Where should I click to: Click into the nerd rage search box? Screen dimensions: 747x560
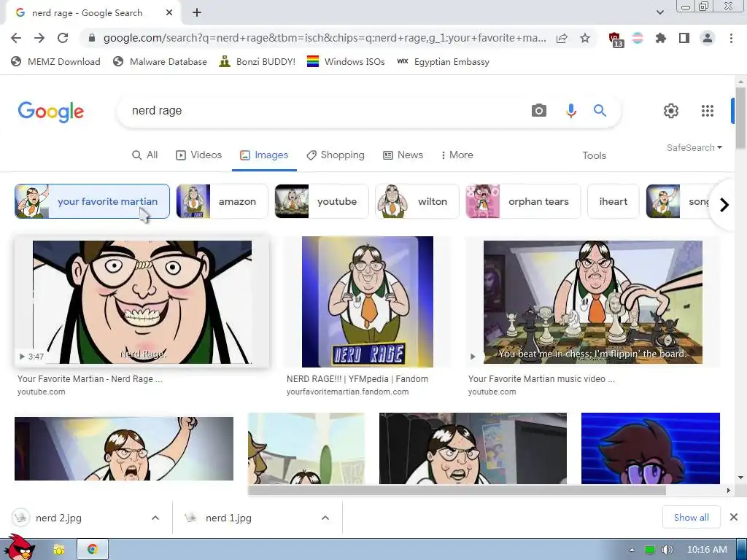[x=324, y=111]
